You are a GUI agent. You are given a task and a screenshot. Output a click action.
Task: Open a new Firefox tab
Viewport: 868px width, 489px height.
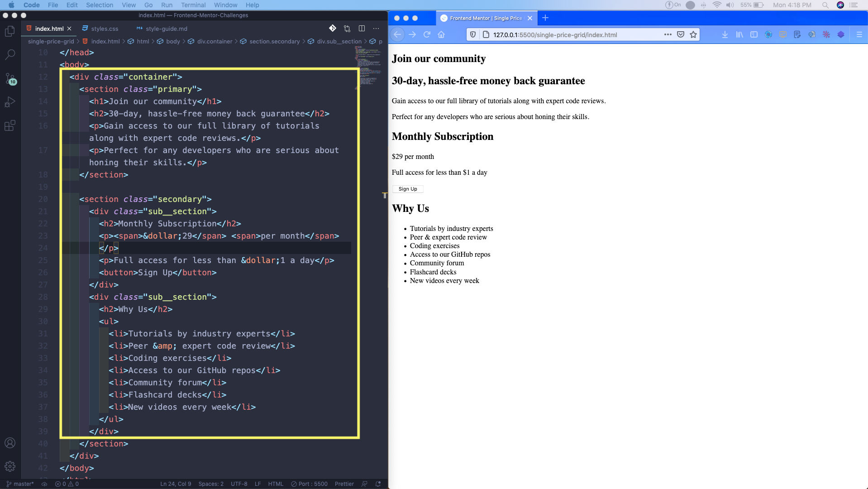pyautogui.click(x=545, y=18)
